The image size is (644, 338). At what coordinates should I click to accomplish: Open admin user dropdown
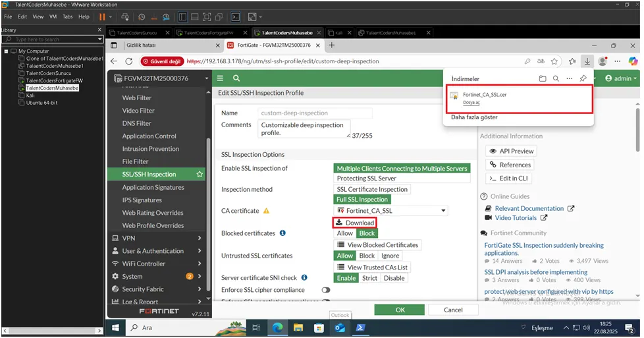(x=620, y=78)
